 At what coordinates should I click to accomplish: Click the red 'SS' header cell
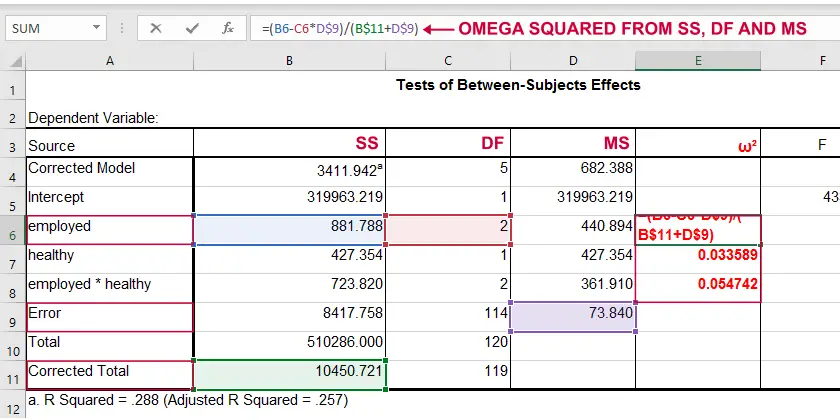click(x=289, y=143)
